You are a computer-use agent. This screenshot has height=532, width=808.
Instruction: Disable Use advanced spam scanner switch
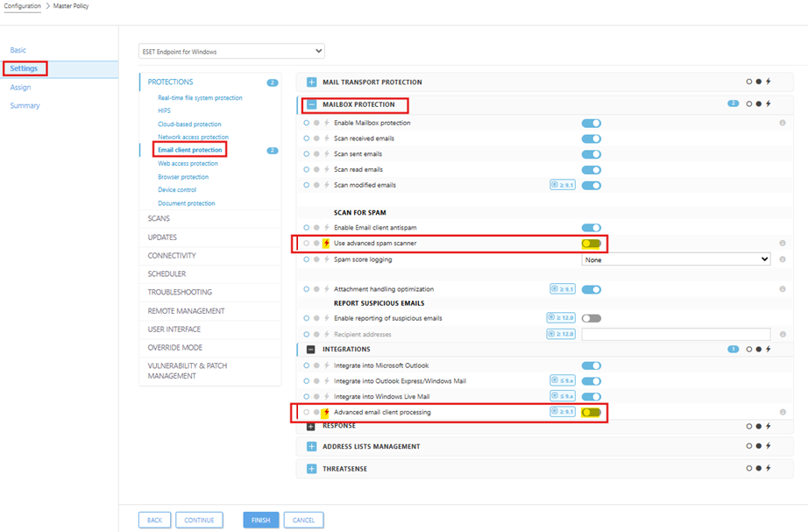point(591,244)
